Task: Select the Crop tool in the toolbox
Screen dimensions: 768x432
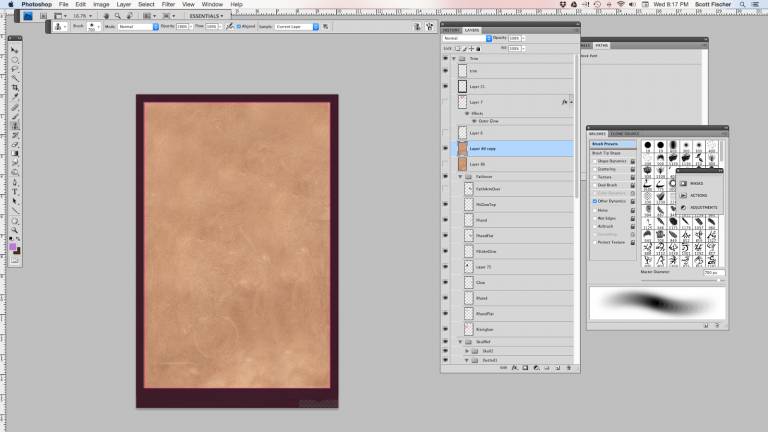Action: [x=15, y=88]
